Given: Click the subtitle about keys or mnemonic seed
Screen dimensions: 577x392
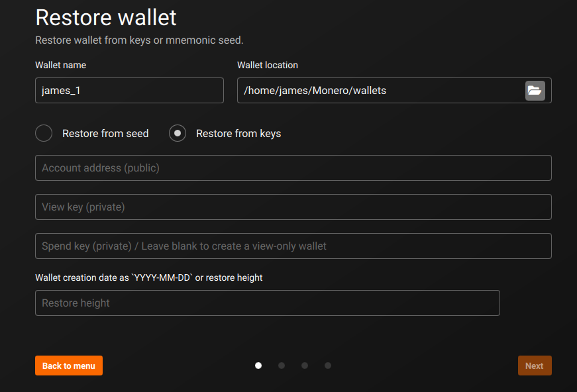Looking at the screenshot, I should coord(139,40).
